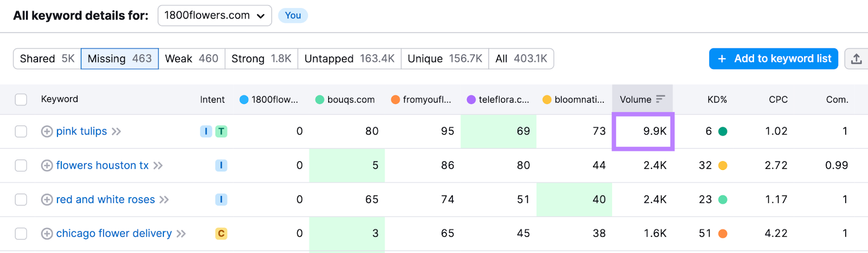Viewport: 868px width, 253px height.
Task: Export data with the upload arrow icon
Action: coord(857,59)
